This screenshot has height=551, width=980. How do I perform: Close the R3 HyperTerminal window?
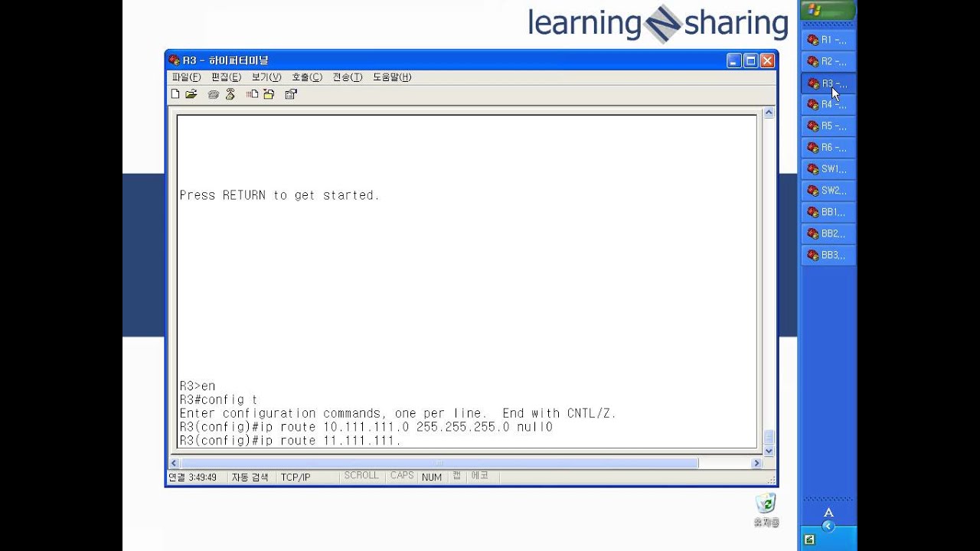tap(768, 60)
